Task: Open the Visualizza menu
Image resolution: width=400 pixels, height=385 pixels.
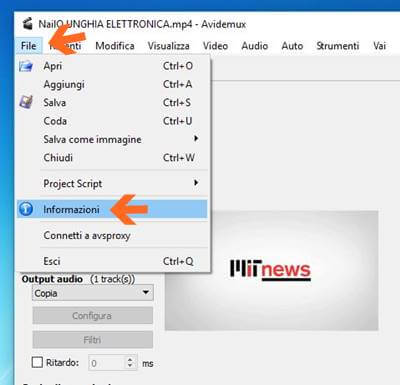Action: tap(169, 46)
